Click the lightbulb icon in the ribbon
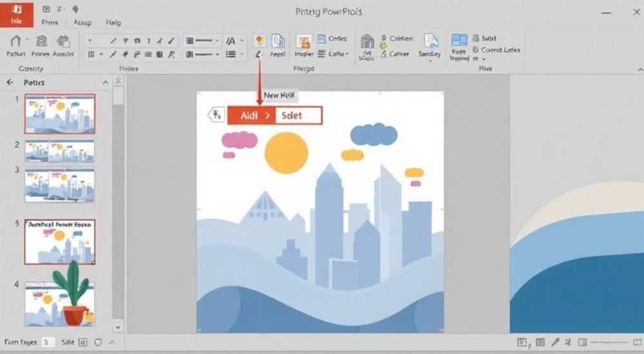This screenshot has width=644, height=354. pos(259,41)
